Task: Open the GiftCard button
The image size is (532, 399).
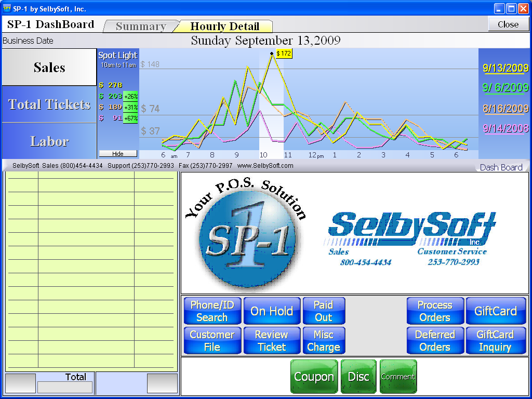Action: coord(496,311)
